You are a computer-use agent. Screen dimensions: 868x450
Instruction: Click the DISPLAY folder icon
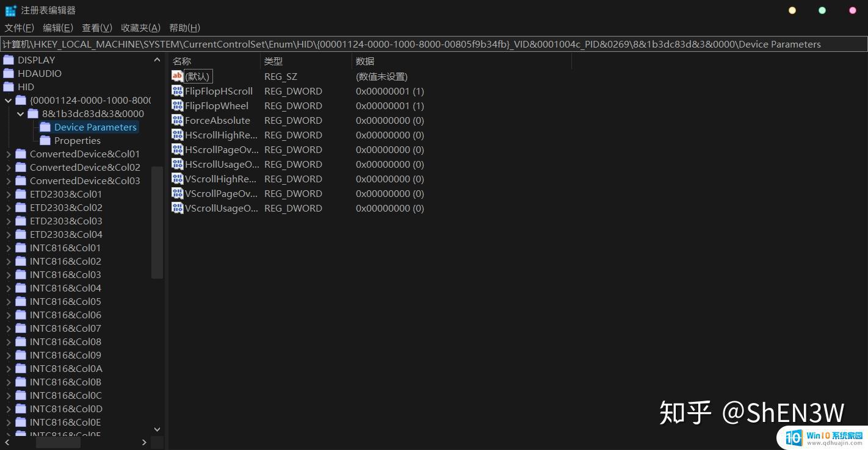pyautogui.click(x=9, y=60)
